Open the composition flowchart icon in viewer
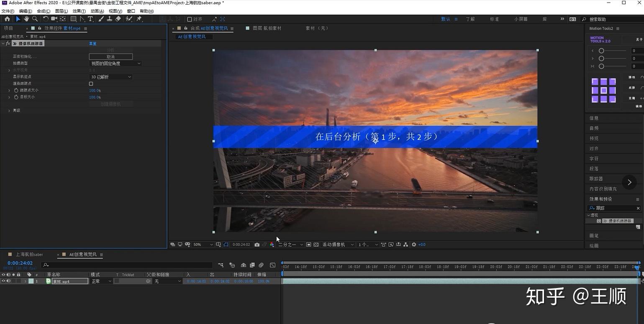This screenshot has height=324, width=644. [x=405, y=245]
